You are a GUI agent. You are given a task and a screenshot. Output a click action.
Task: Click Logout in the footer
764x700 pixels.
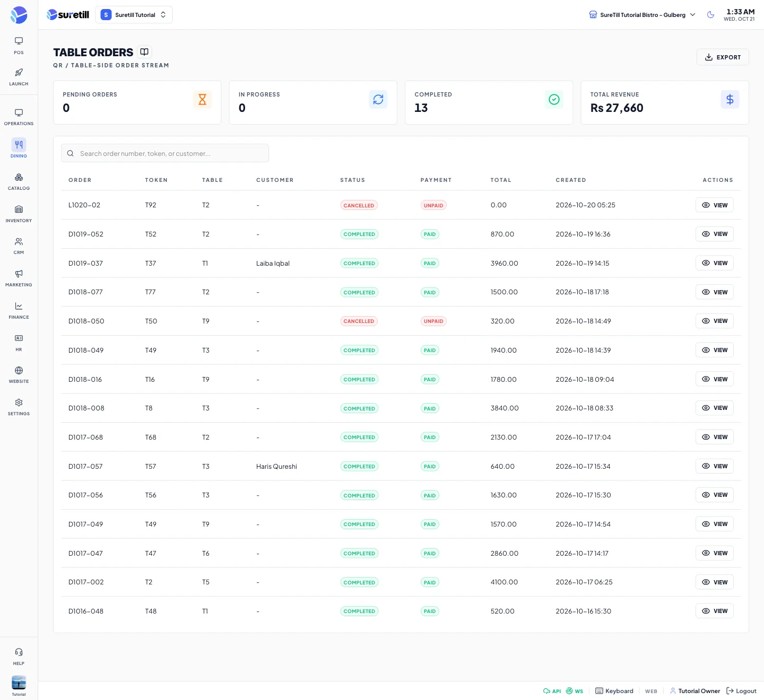pyautogui.click(x=741, y=691)
